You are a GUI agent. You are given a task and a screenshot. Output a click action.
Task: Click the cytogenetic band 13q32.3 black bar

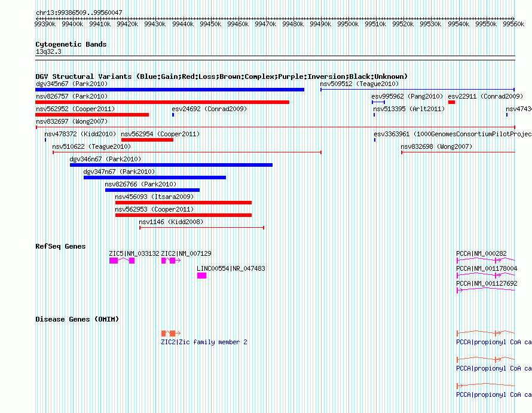pyautogui.click(x=275, y=58)
